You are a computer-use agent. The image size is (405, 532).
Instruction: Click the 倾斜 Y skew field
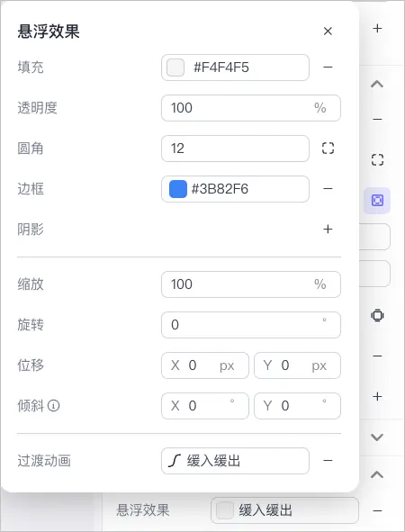(297, 406)
